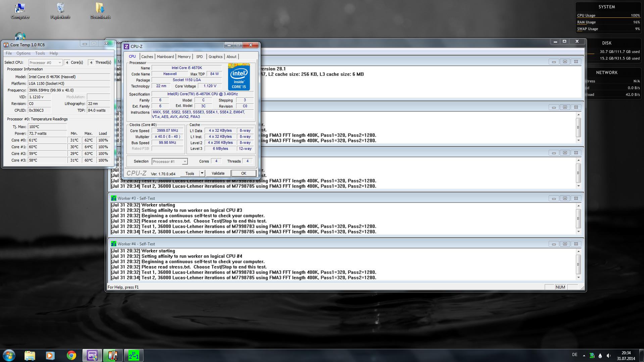
Task: Click the Core Voltage value 1.120 V
Action: click(x=210, y=86)
